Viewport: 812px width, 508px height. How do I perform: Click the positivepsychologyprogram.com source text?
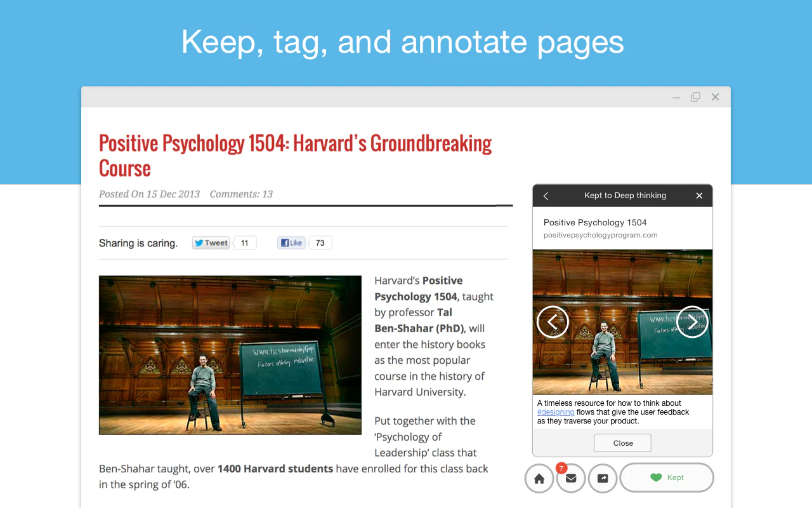tap(600, 235)
